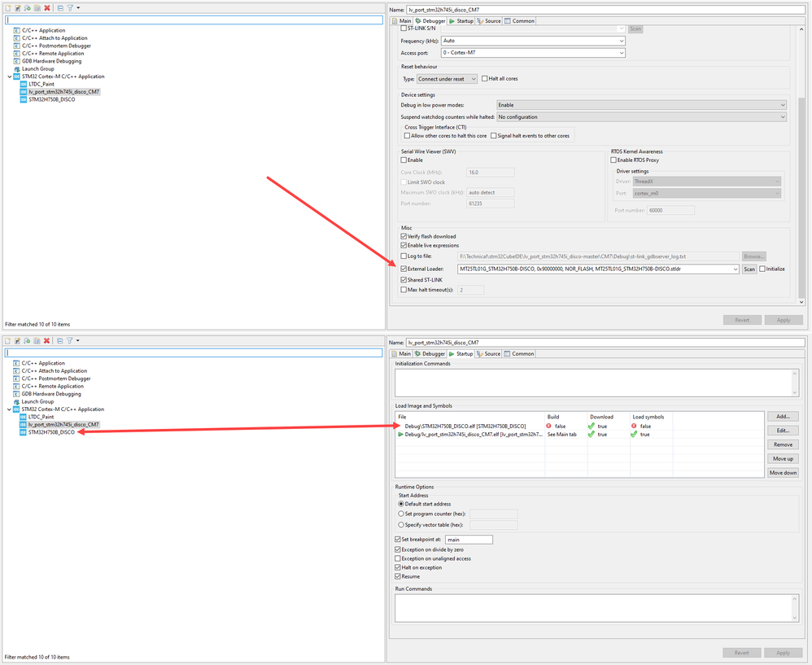Click Initialization Commands text area
This screenshot has width=812, height=665.
(596, 383)
